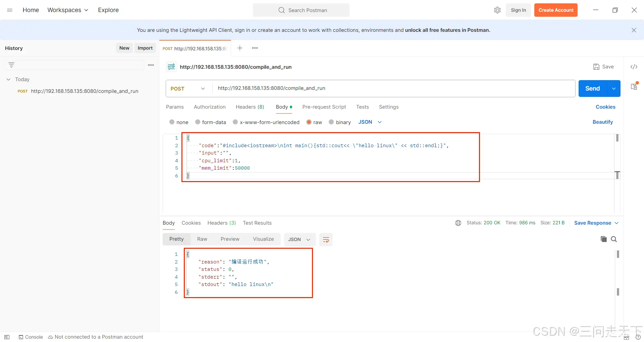This screenshot has width=644, height=342.
Task: Go to Home
Action: click(x=31, y=10)
